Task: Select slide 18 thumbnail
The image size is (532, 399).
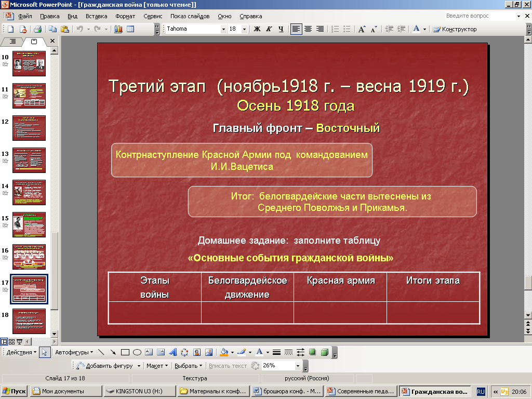Action: 29,321
